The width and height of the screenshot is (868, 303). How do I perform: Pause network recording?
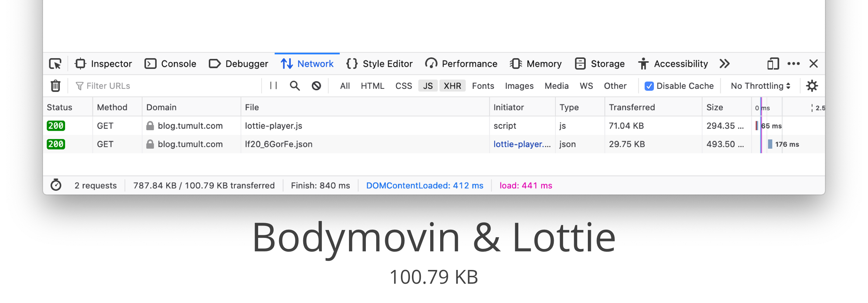tap(274, 86)
